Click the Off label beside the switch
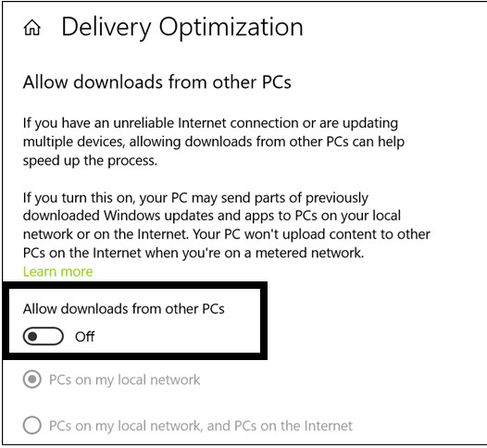The height and width of the screenshot is (448, 487). tap(85, 337)
